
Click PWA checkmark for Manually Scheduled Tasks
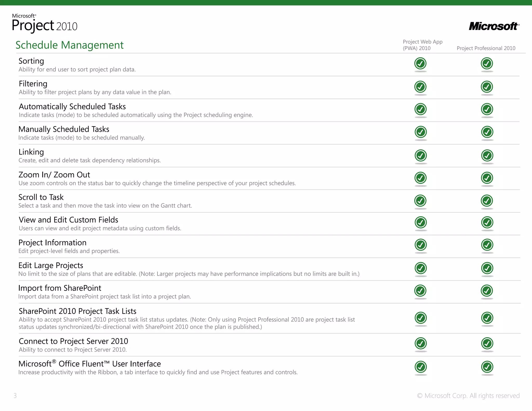(x=421, y=132)
